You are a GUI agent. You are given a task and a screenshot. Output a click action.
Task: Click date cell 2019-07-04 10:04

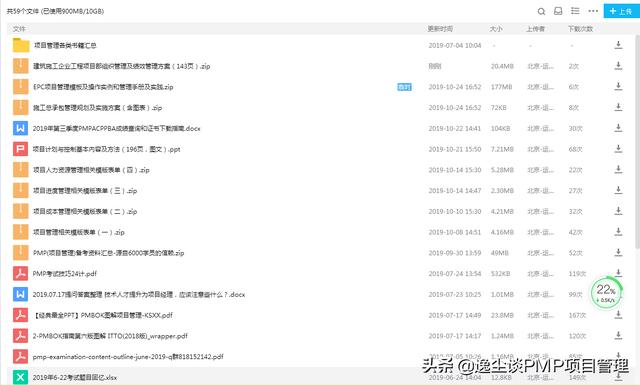[x=455, y=45]
